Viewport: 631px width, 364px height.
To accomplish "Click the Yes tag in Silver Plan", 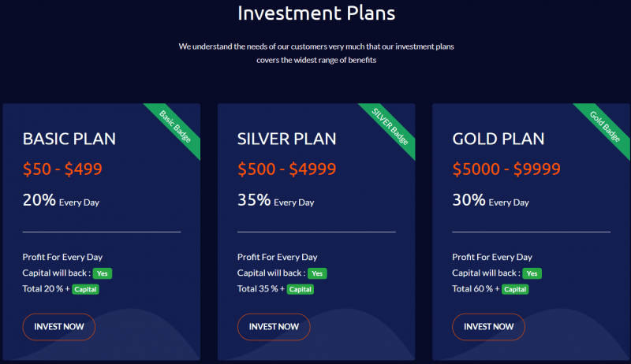I will (x=317, y=273).
